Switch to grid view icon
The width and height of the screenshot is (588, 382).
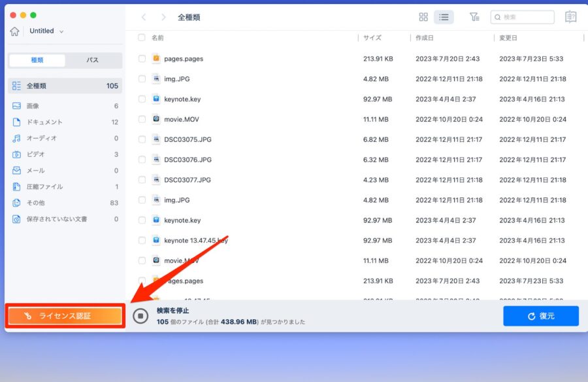tap(423, 17)
